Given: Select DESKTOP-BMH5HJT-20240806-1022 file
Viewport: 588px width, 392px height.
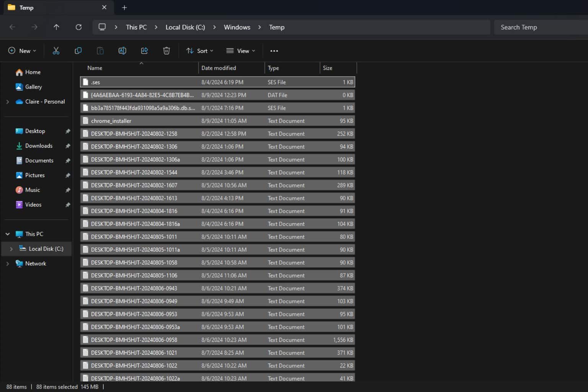Looking at the screenshot, I should pos(217,366).
